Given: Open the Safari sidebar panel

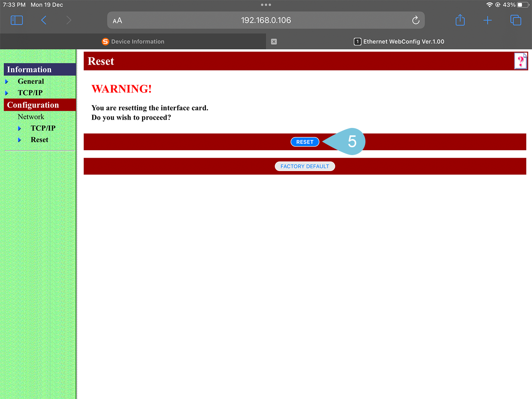Looking at the screenshot, I should click(x=17, y=20).
